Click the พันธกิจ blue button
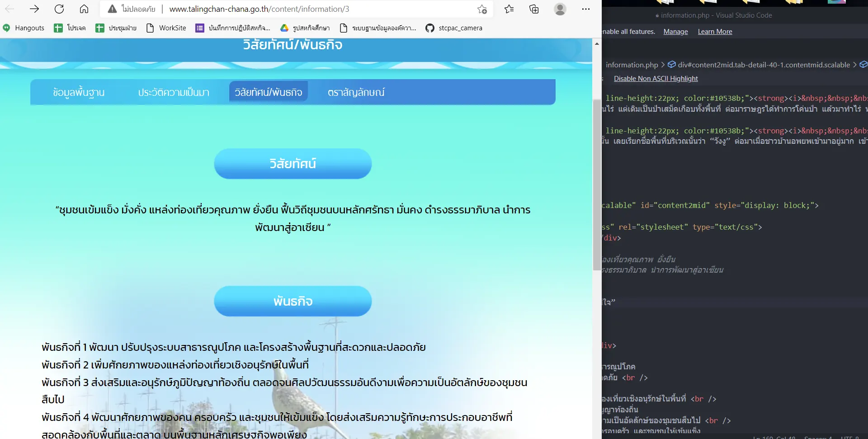868x439 pixels. coord(293,301)
